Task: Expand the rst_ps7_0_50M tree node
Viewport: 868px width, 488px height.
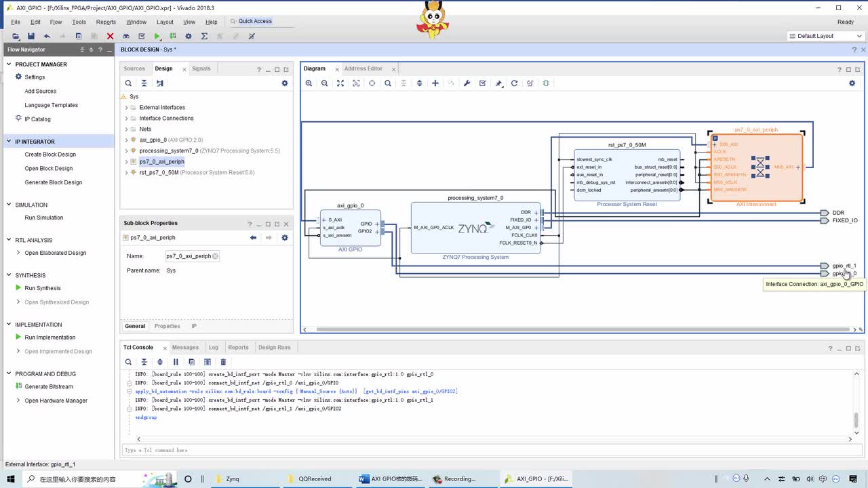Action: pos(126,173)
